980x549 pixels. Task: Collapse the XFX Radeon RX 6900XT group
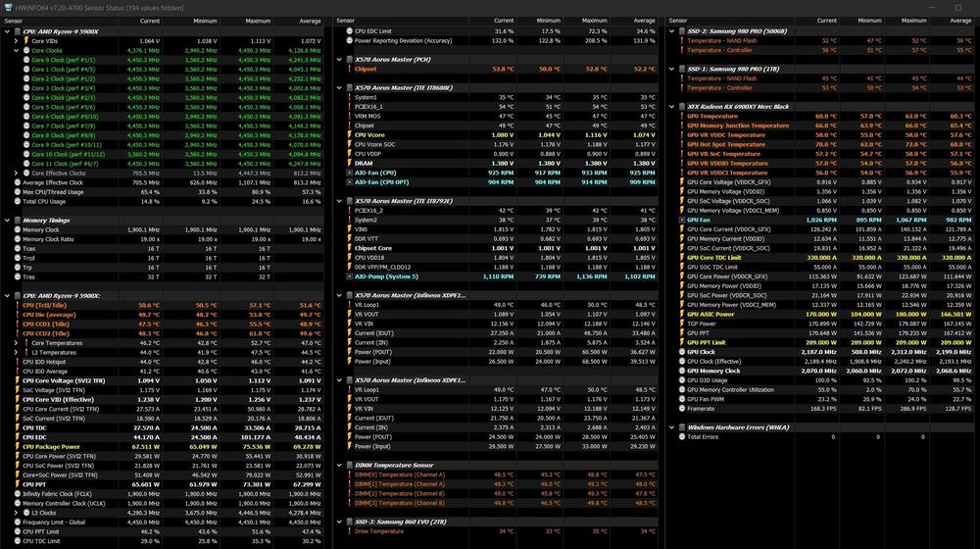click(x=670, y=107)
